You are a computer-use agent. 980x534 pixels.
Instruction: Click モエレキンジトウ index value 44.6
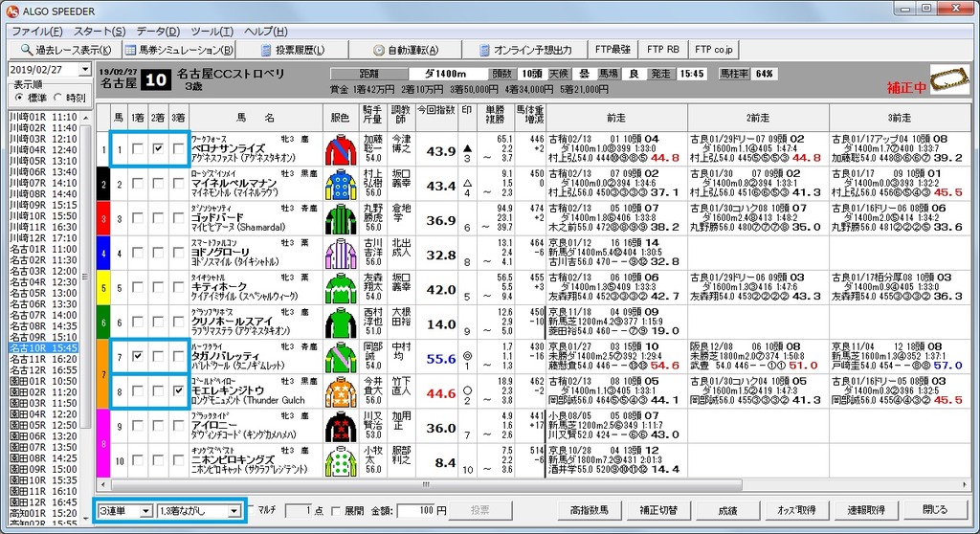pos(441,393)
